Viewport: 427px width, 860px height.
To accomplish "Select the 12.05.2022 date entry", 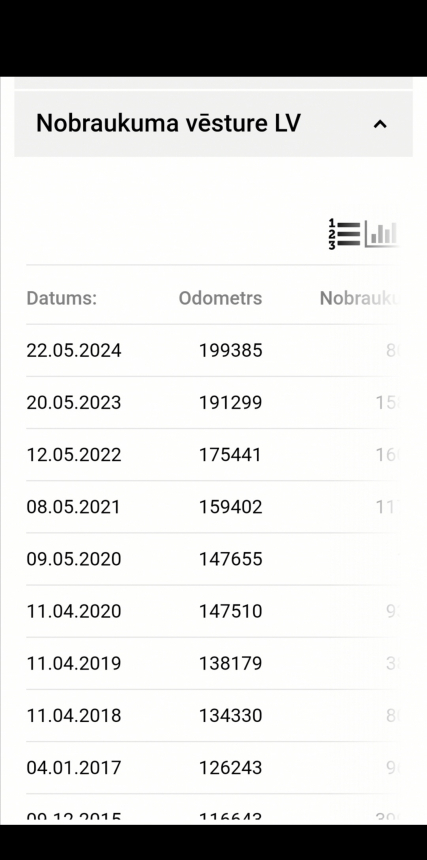I will [x=73, y=455].
